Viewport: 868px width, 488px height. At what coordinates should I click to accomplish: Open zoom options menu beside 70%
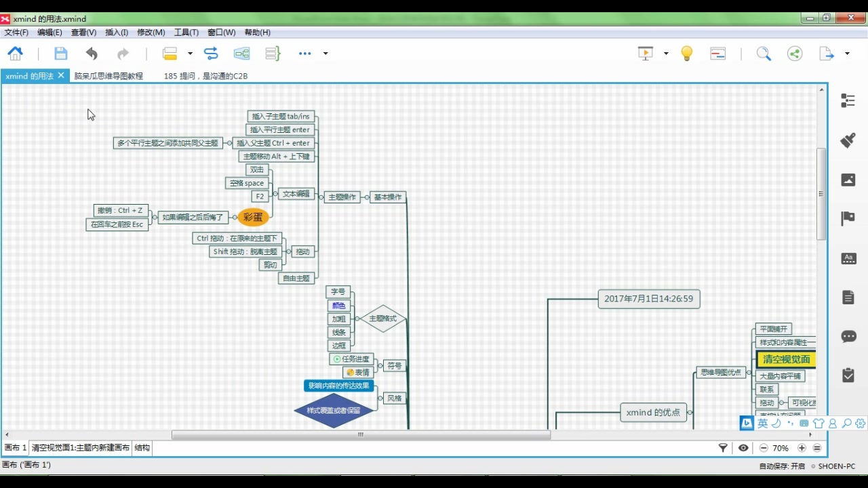point(817,448)
